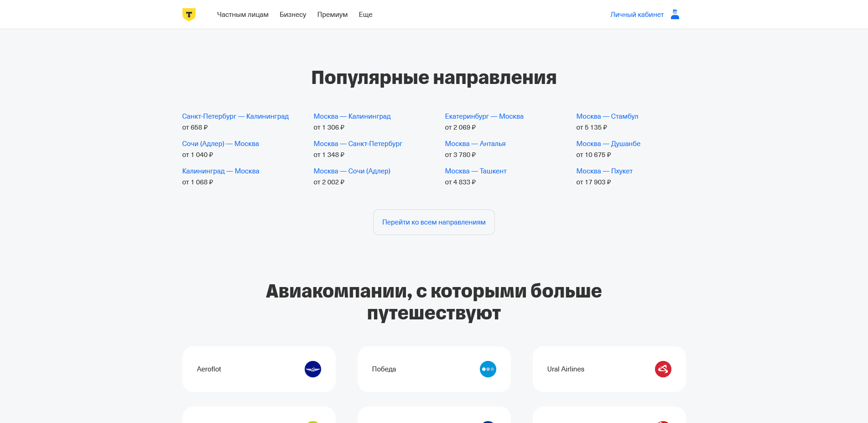
Task: Select the Победа airline card
Action: click(x=434, y=369)
